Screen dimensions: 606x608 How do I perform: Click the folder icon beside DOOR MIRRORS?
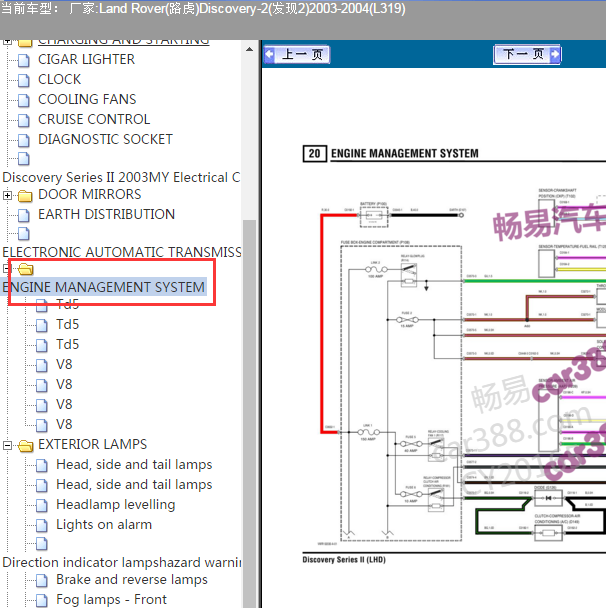click(x=25, y=196)
